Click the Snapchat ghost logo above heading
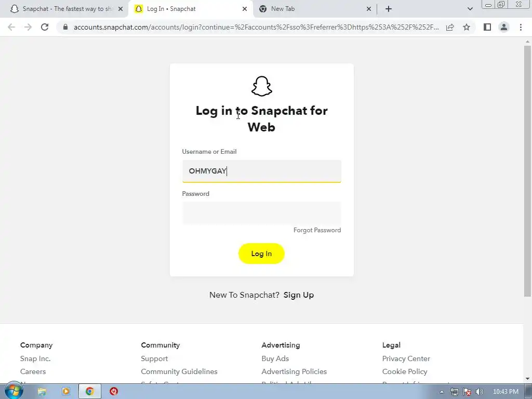 pyautogui.click(x=262, y=86)
